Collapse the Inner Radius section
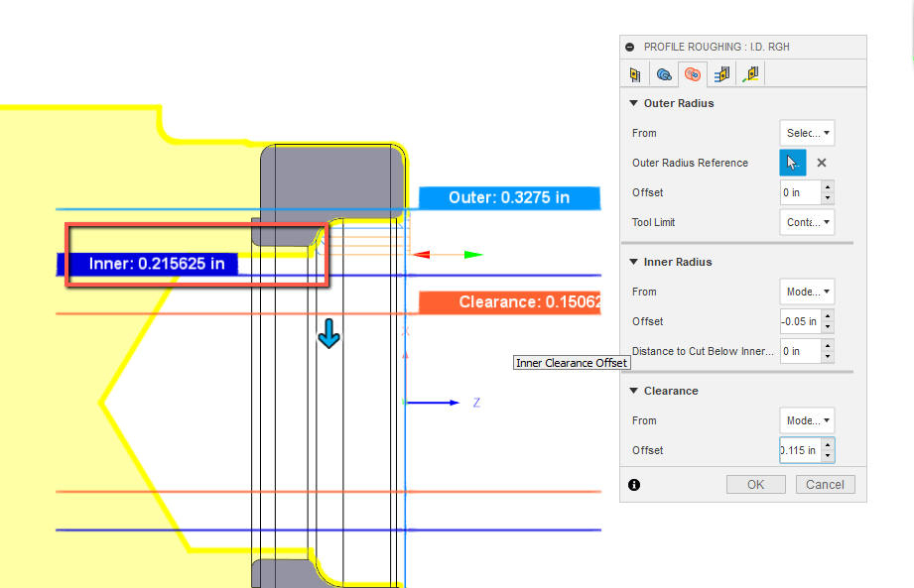This screenshot has width=914, height=588. point(633,262)
